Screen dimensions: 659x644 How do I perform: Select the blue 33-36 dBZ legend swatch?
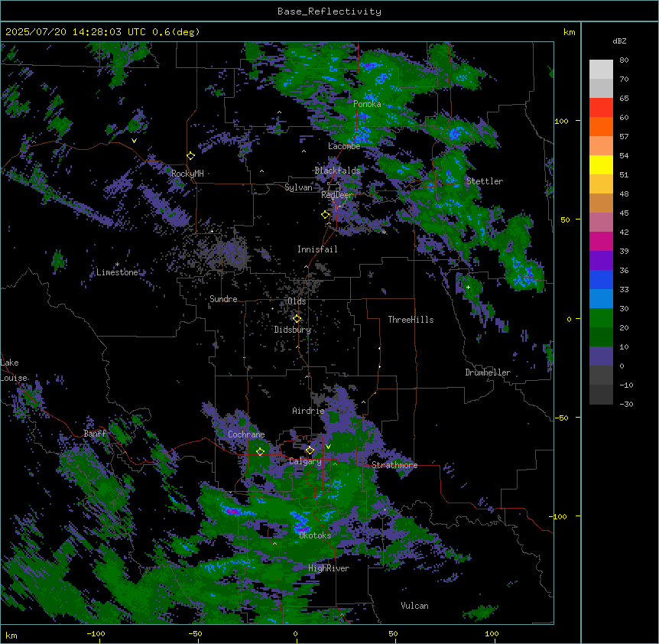[601, 279]
